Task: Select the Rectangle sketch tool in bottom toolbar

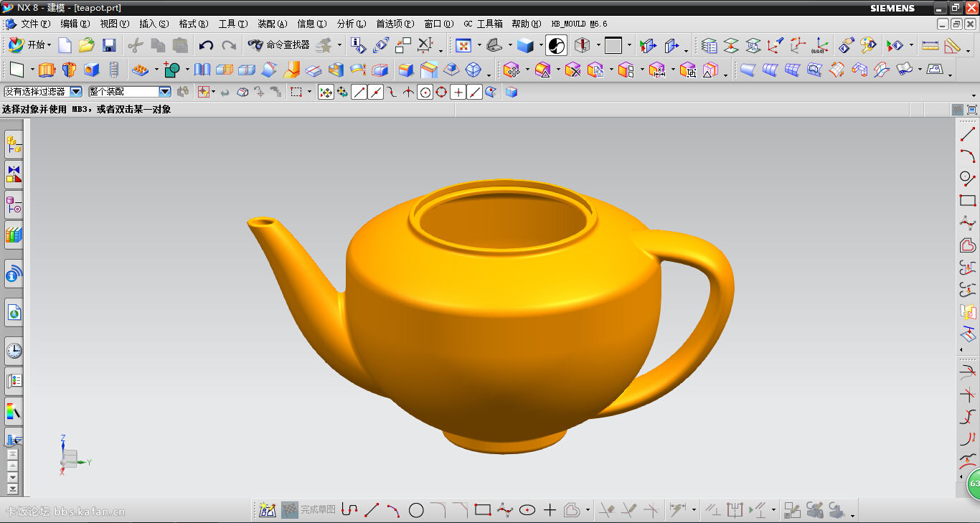Action: pyautogui.click(x=483, y=510)
